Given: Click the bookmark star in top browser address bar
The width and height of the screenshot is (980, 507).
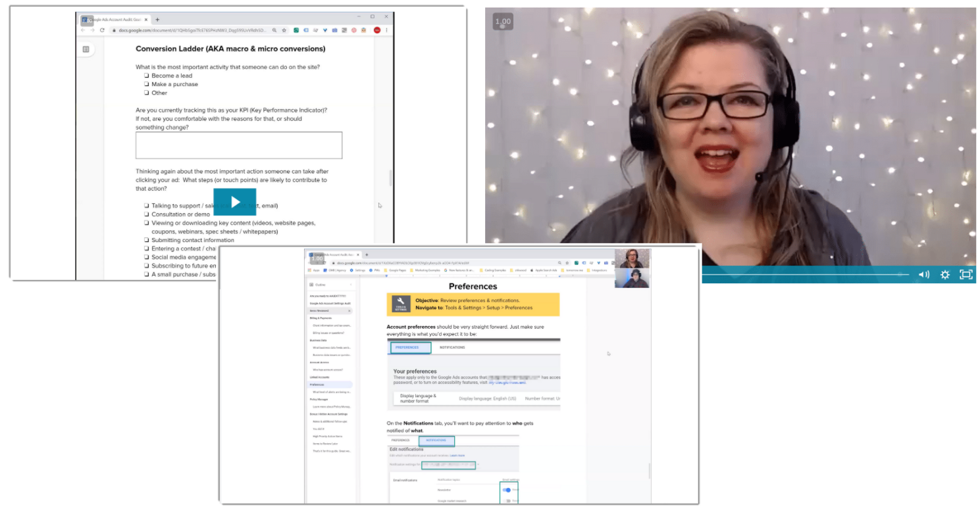Looking at the screenshot, I should point(284,30).
